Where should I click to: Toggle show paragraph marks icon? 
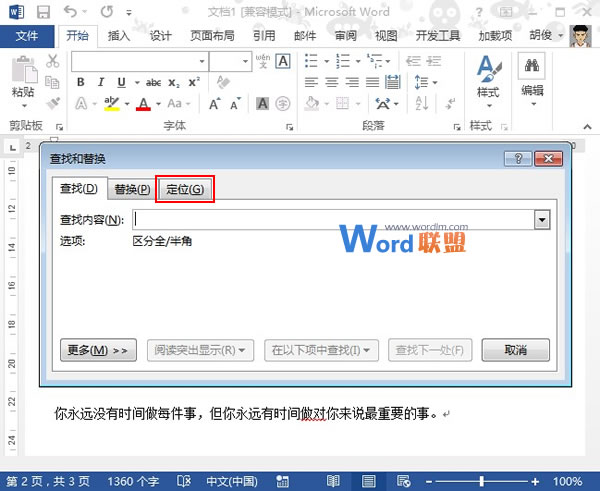(x=450, y=103)
